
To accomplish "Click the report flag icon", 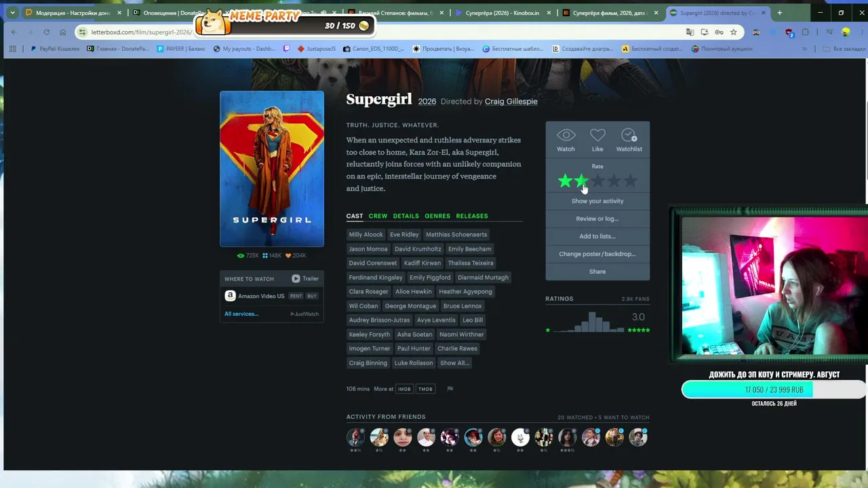I will [450, 389].
